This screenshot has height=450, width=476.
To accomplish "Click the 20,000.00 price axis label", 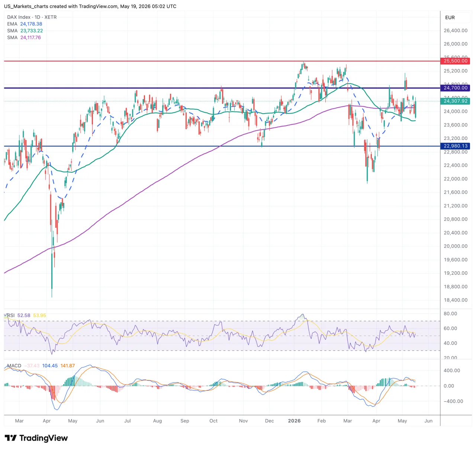I will pos(456,246).
